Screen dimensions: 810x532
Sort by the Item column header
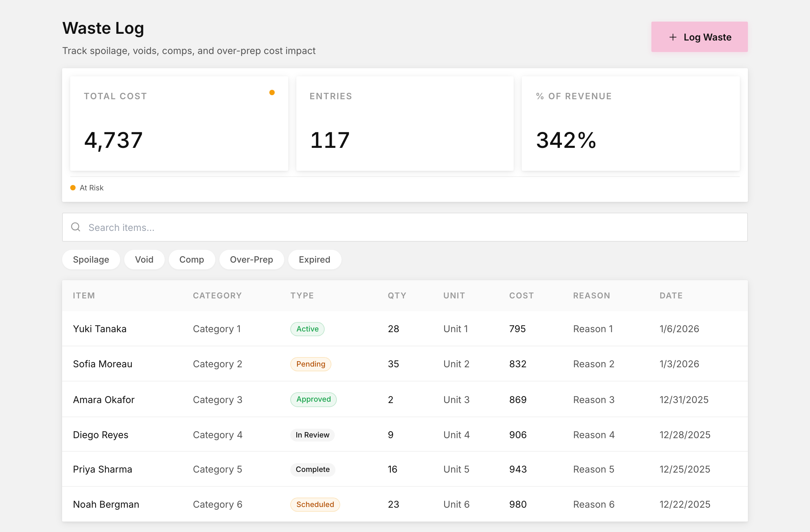pos(84,295)
